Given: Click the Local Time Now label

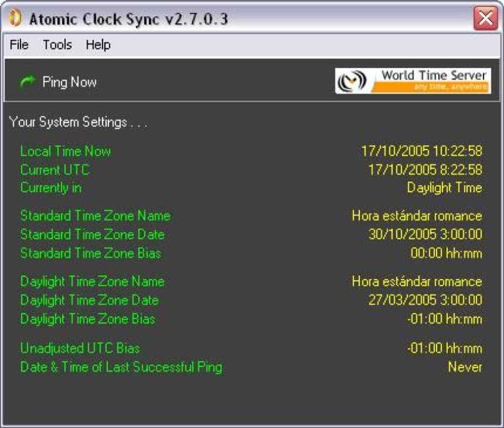Looking at the screenshot, I should (66, 151).
